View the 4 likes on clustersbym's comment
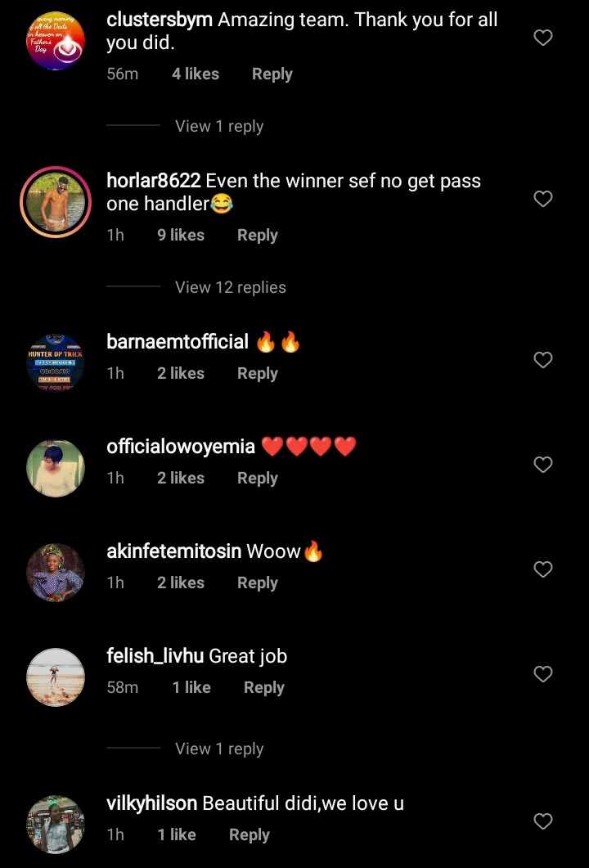The width and height of the screenshot is (589, 868). tap(196, 74)
